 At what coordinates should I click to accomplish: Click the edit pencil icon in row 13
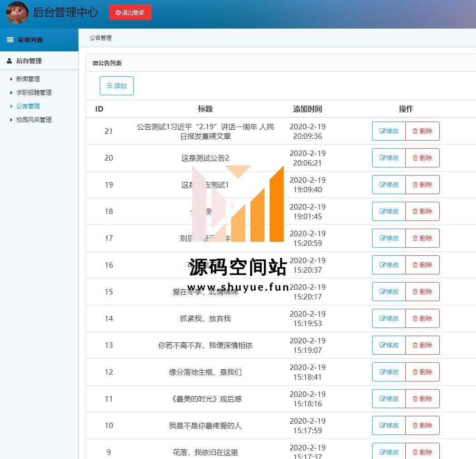[382, 345]
